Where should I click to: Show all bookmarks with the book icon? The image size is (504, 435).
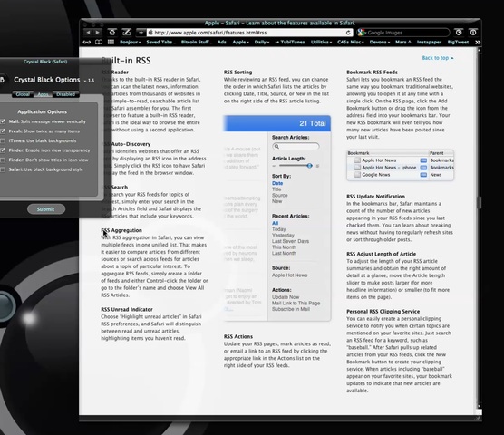(99, 42)
